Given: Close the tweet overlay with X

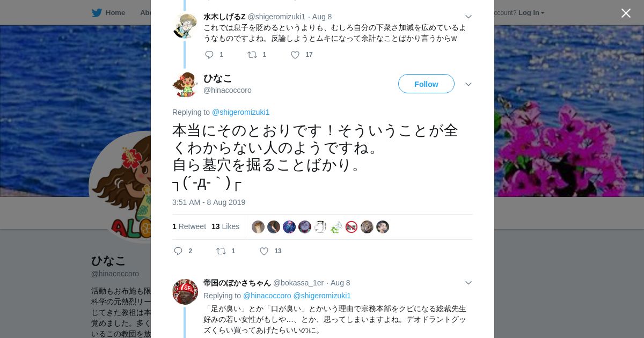Looking at the screenshot, I should tap(626, 13).
